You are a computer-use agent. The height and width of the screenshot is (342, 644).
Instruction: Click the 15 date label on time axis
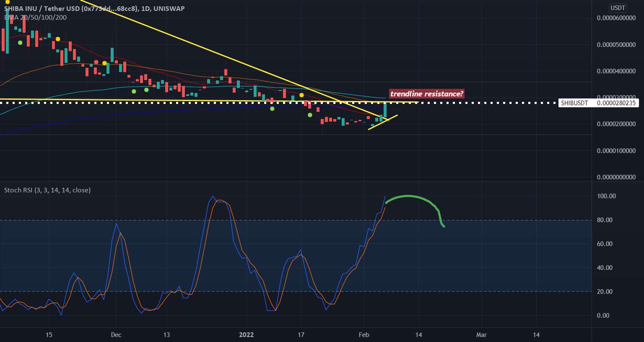pyautogui.click(x=49, y=335)
